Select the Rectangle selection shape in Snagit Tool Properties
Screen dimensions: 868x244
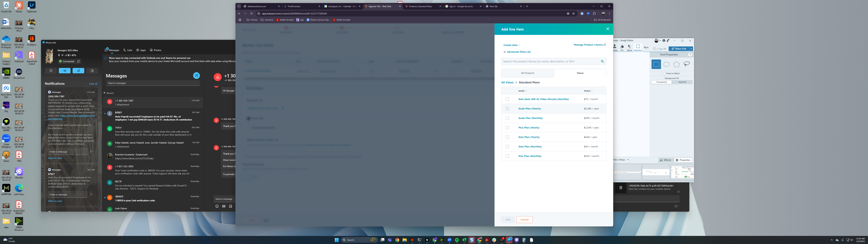[x=656, y=64]
